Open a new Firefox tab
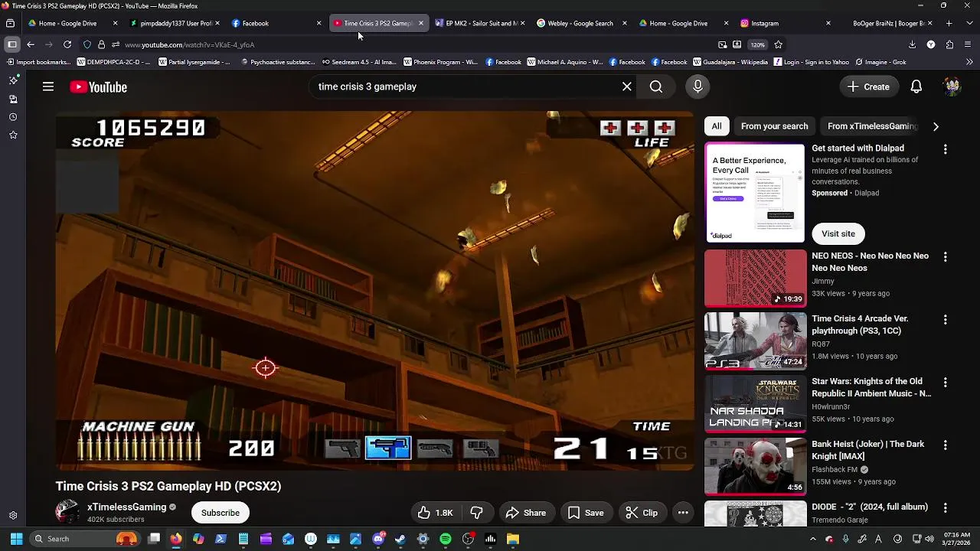This screenshot has height=551, width=980. 949,23
